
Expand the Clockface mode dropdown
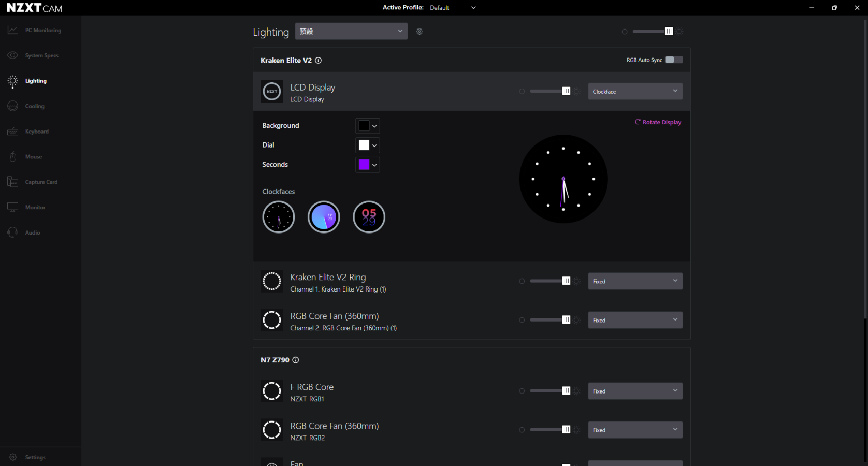click(635, 92)
